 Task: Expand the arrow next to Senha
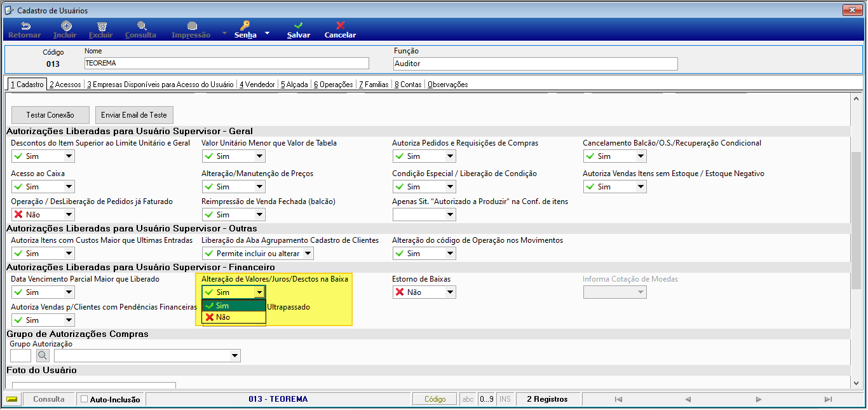point(268,33)
